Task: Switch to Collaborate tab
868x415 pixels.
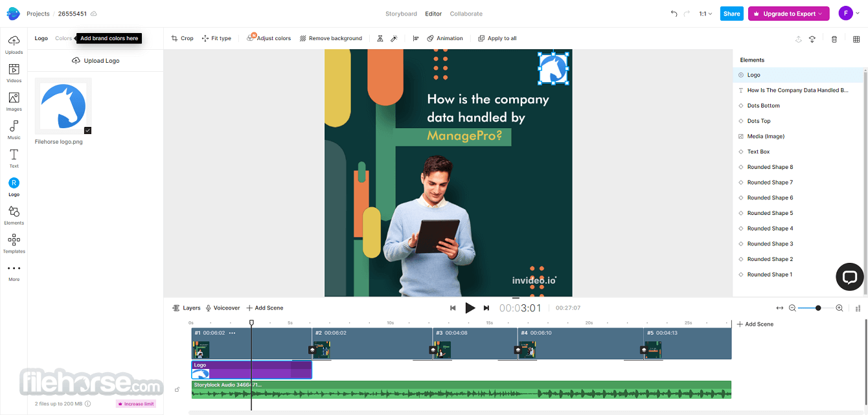Action: click(x=466, y=14)
